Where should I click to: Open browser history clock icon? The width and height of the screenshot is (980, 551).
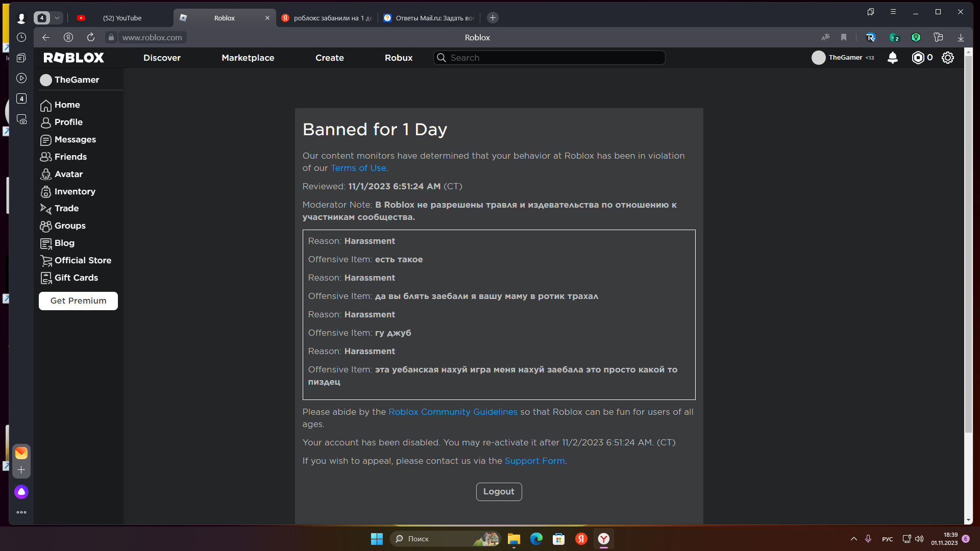pyautogui.click(x=21, y=37)
